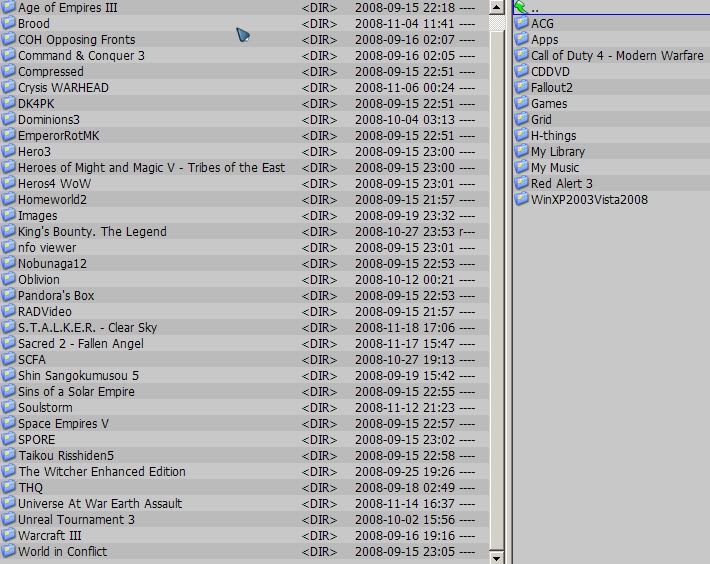The width and height of the screenshot is (710, 564).
Task: Click the Oblivion folder icon
Action: [x=8, y=279]
